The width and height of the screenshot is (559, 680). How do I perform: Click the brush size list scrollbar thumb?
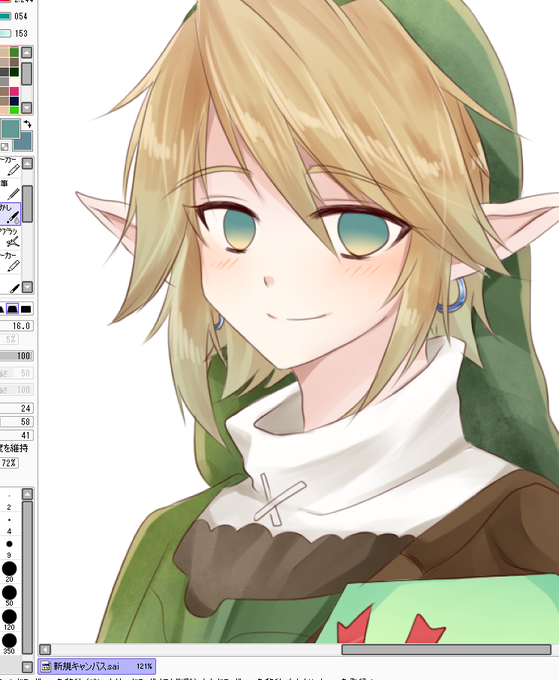point(27,577)
